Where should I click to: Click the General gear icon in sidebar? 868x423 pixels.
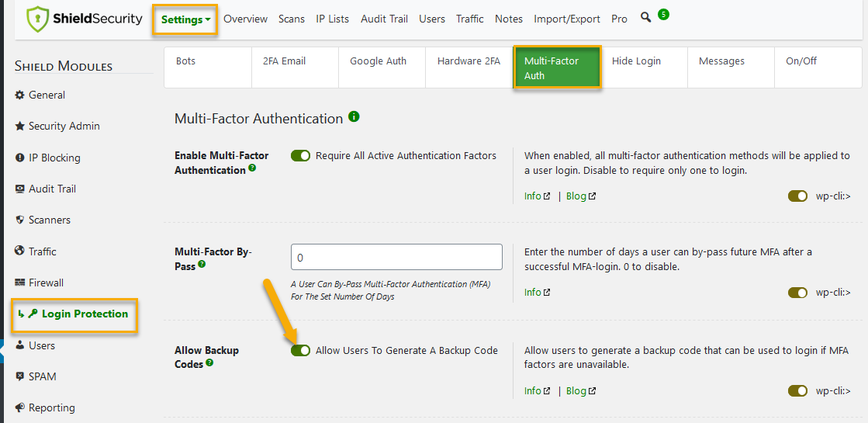click(20, 95)
